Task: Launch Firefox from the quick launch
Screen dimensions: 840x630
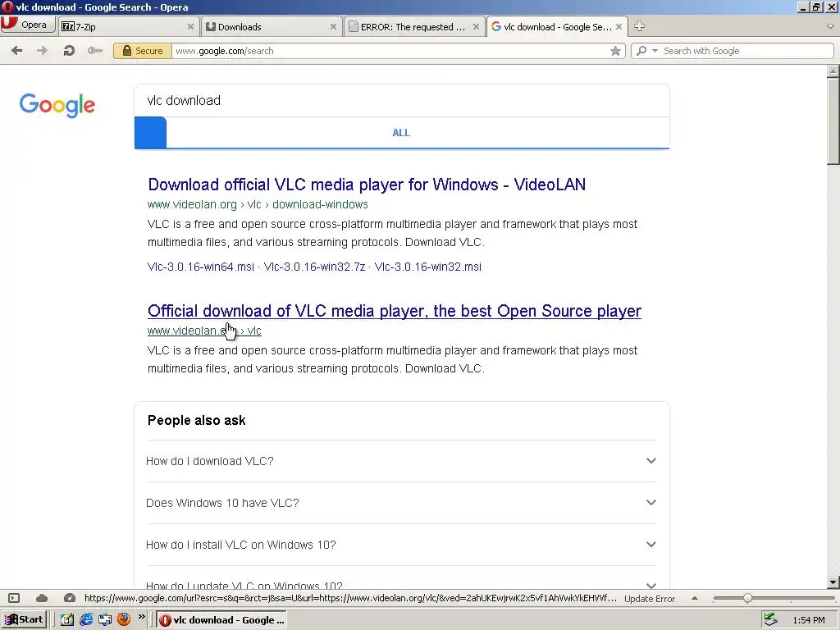Action: (x=124, y=620)
